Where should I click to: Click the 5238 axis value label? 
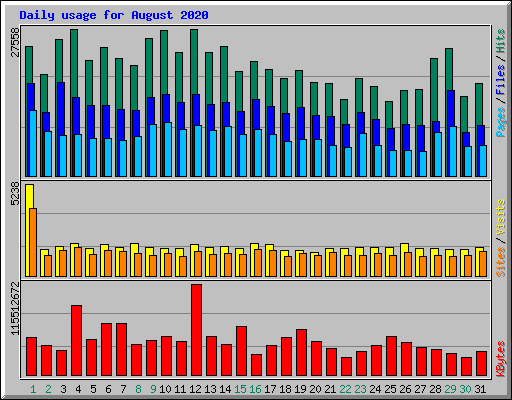click(15, 194)
